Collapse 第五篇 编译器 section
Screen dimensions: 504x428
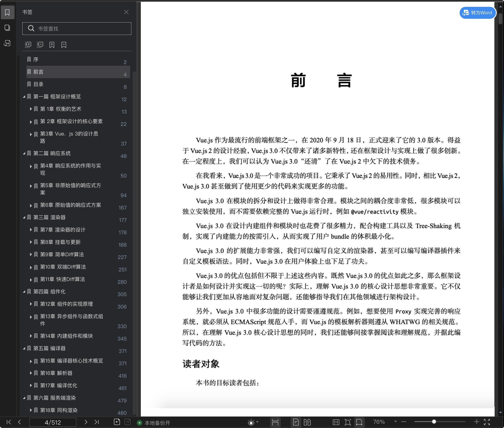tap(24, 348)
